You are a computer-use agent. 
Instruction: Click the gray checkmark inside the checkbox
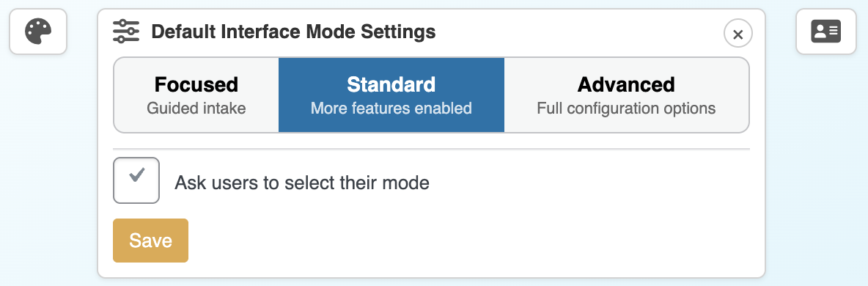click(137, 175)
